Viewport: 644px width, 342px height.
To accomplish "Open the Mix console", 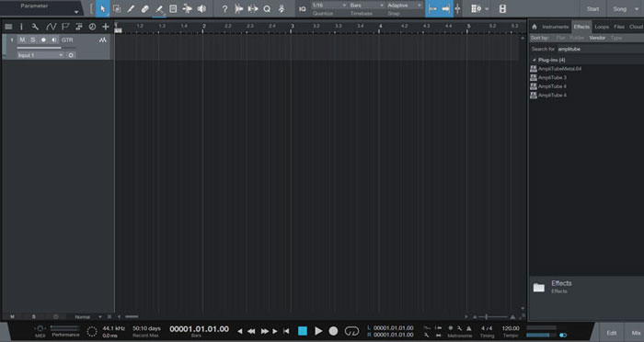I will click(636, 333).
